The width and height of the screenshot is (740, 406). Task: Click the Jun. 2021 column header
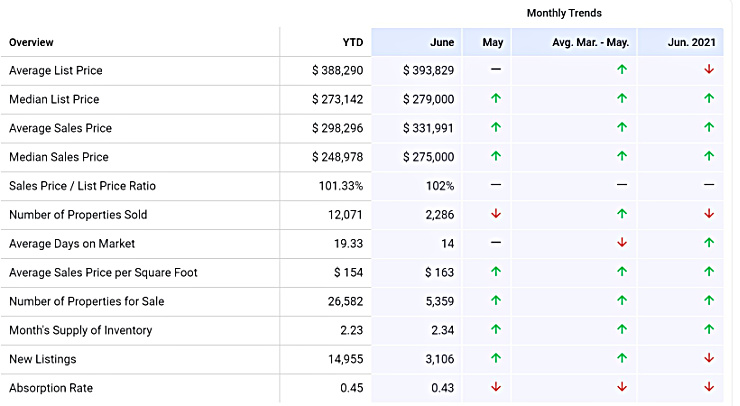[x=691, y=42]
